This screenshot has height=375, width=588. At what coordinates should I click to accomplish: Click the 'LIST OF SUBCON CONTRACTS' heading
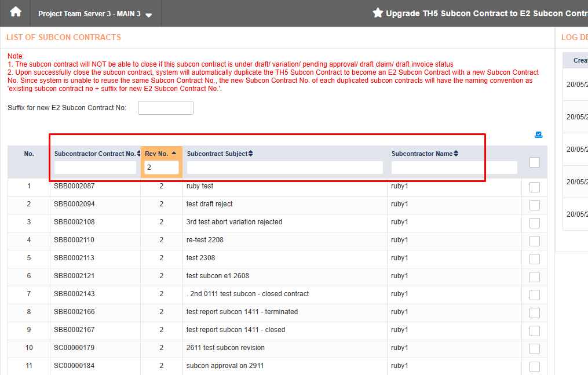click(64, 37)
